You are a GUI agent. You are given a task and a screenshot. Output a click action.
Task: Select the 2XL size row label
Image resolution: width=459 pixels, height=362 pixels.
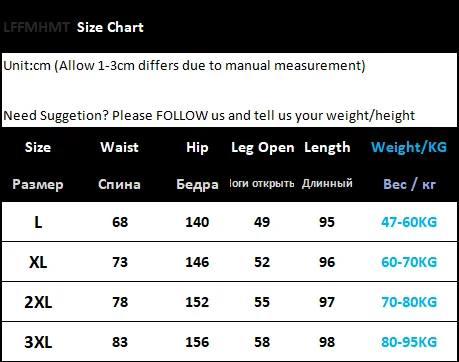[x=38, y=302]
